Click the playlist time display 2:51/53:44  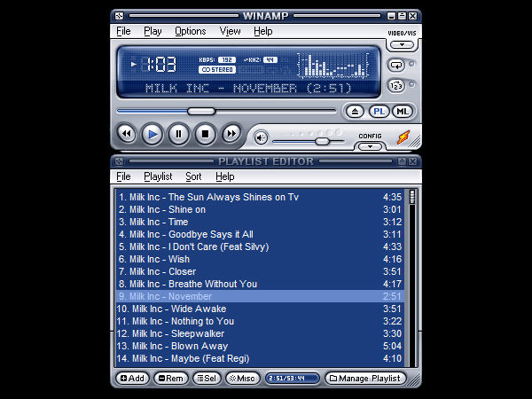[x=292, y=378]
